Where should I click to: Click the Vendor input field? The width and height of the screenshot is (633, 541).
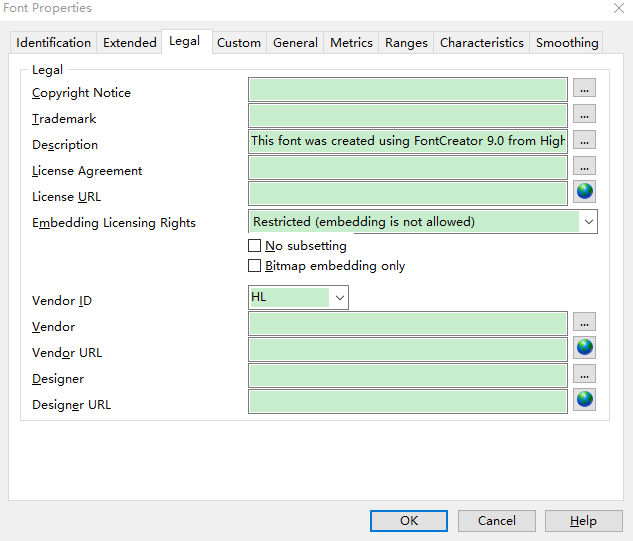click(x=408, y=323)
